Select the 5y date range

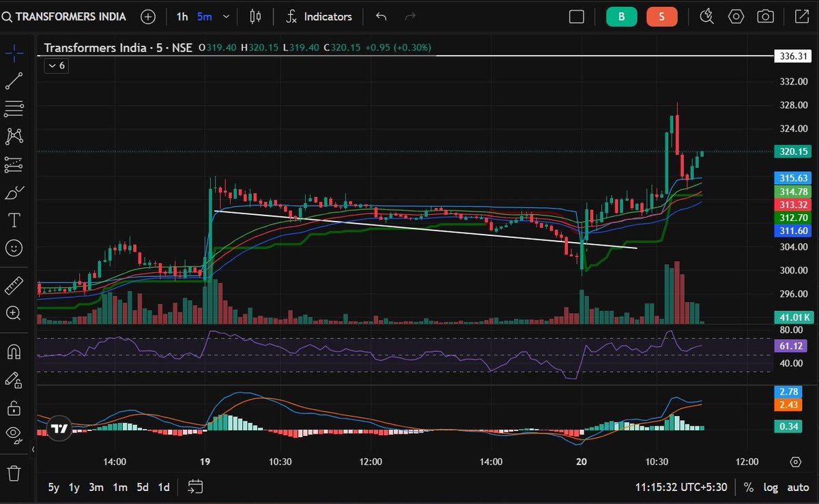point(53,487)
